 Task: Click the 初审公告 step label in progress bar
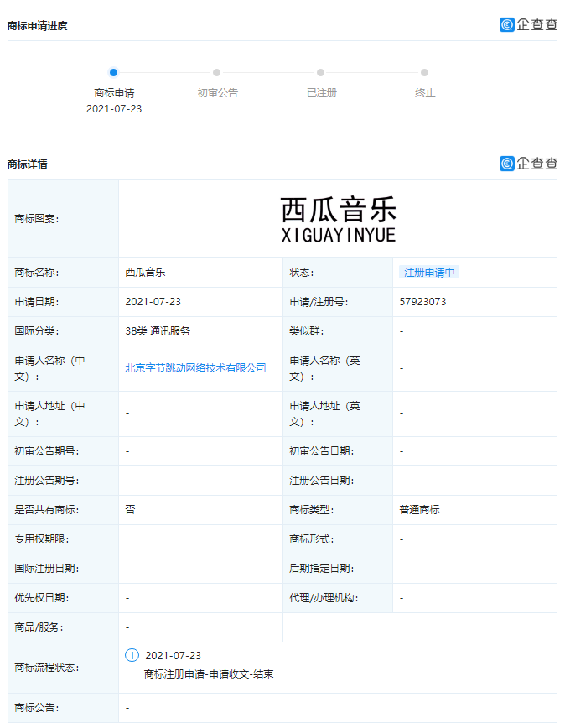[x=217, y=93]
